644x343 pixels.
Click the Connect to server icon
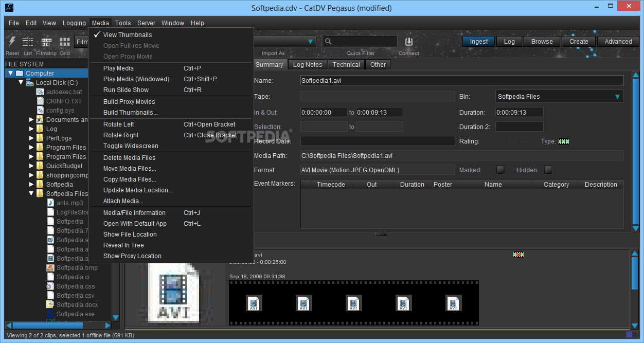(409, 42)
